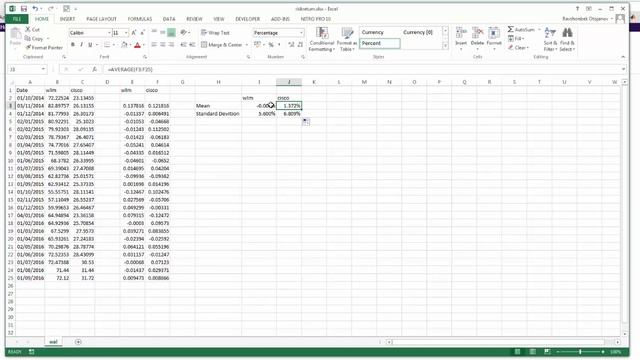Align text to the left
640x360 pixels.
(x=154, y=44)
